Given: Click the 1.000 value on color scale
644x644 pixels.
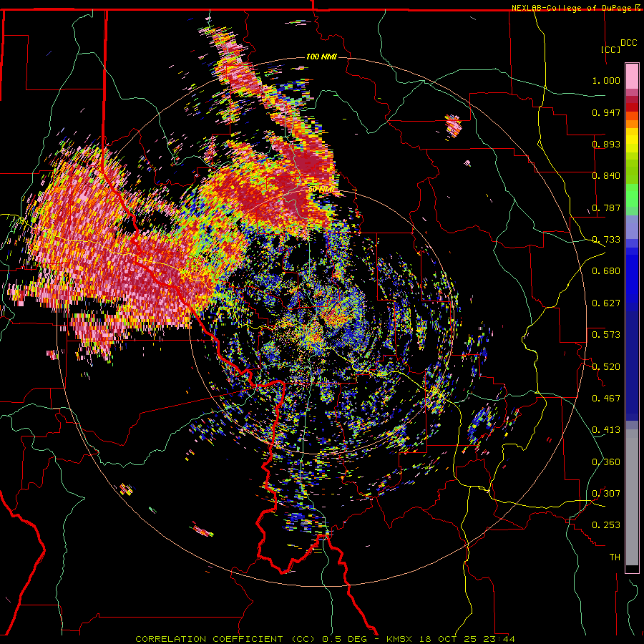Looking at the screenshot, I should 606,80.
